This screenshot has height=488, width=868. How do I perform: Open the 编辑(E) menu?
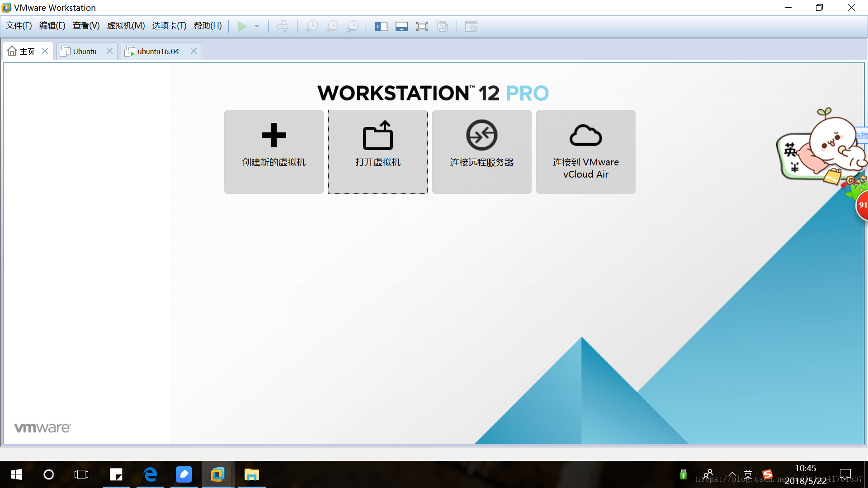[52, 26]
